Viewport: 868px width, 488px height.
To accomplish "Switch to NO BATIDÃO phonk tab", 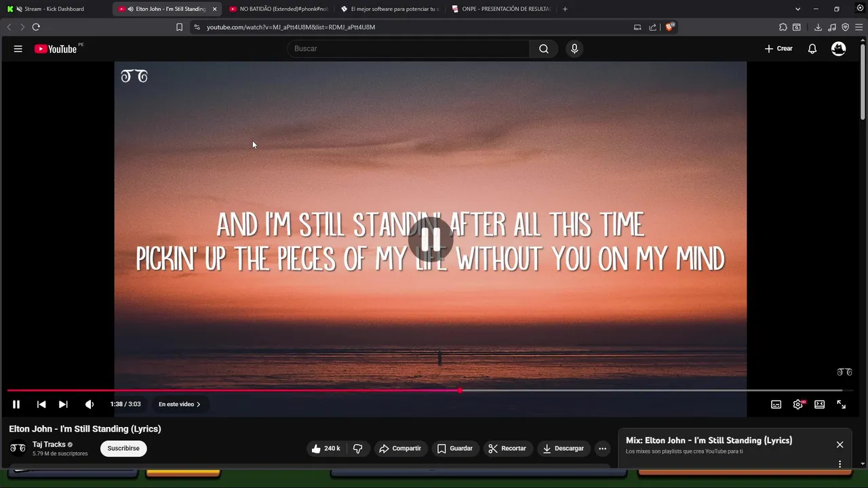I will coord(279,9).
